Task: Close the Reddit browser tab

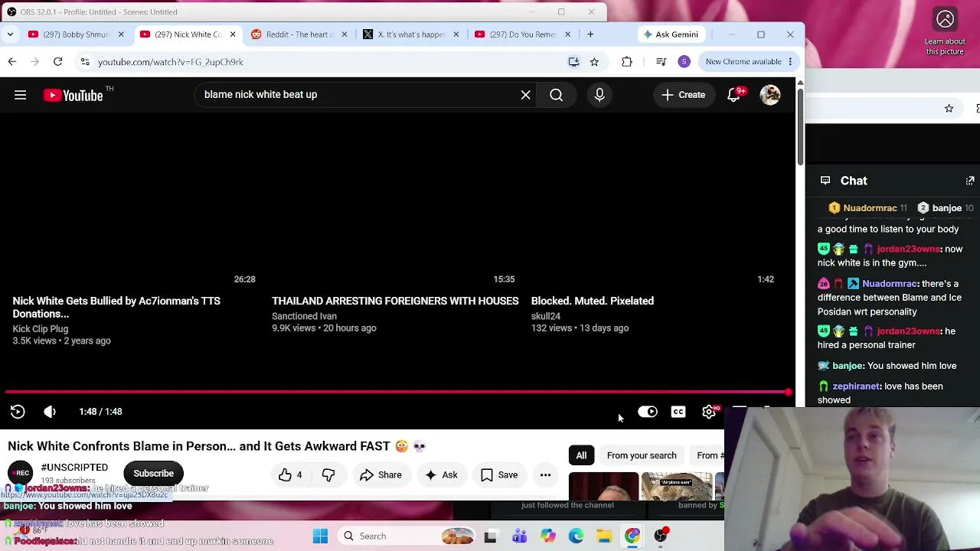Action: [x=345, y=34]
